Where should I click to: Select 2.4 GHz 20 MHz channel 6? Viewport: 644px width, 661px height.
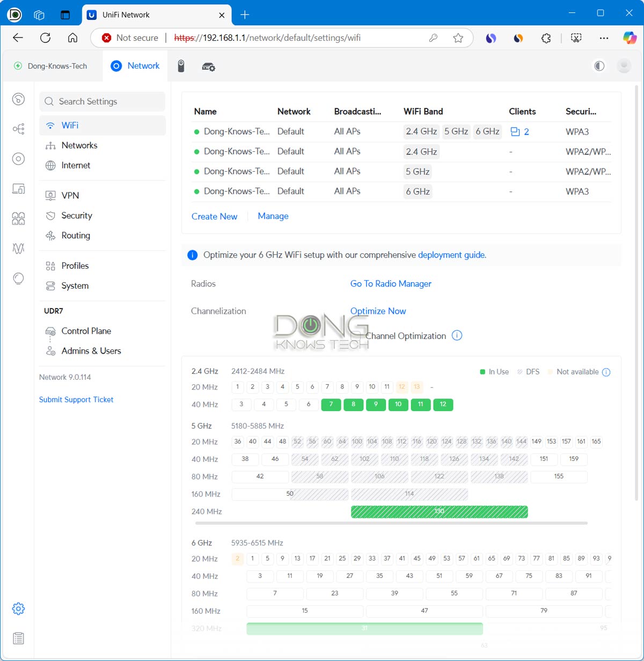click(312, 387)
